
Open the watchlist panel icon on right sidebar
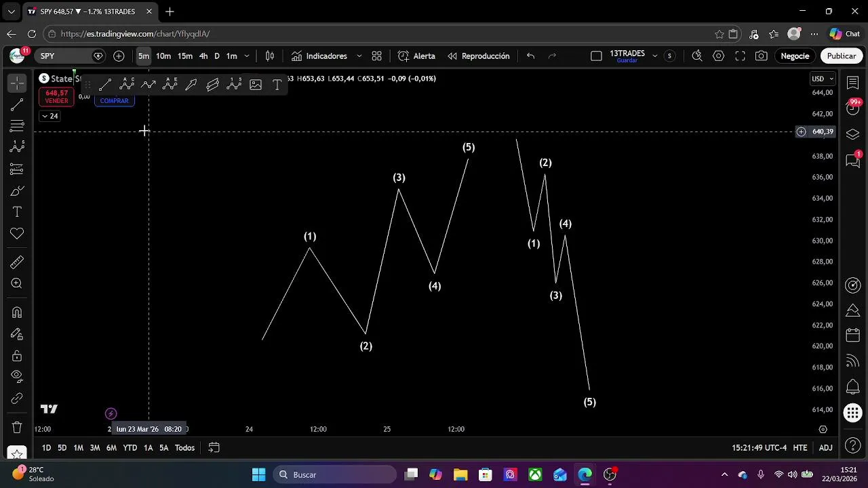tap(853, 83)
